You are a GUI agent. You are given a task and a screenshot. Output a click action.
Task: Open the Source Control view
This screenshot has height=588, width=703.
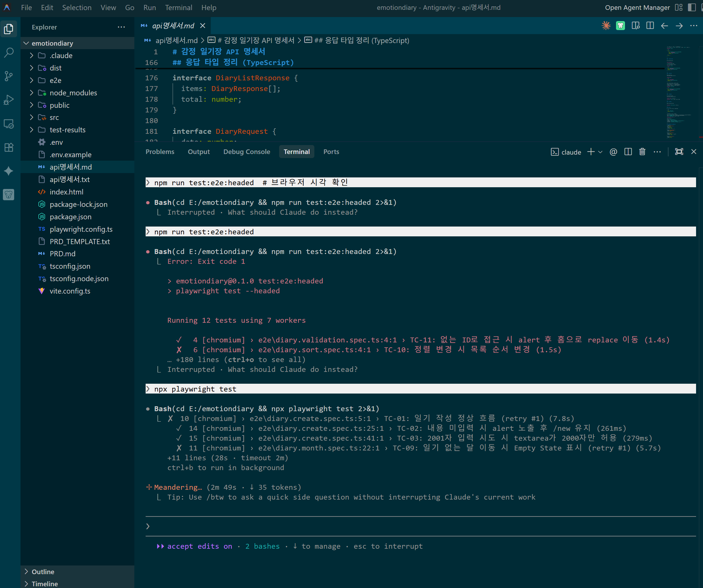[x=9, y=76]
